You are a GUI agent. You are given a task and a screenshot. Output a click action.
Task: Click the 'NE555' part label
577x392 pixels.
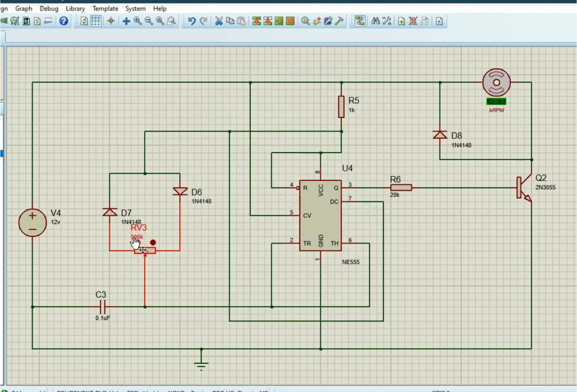[351, 262]
